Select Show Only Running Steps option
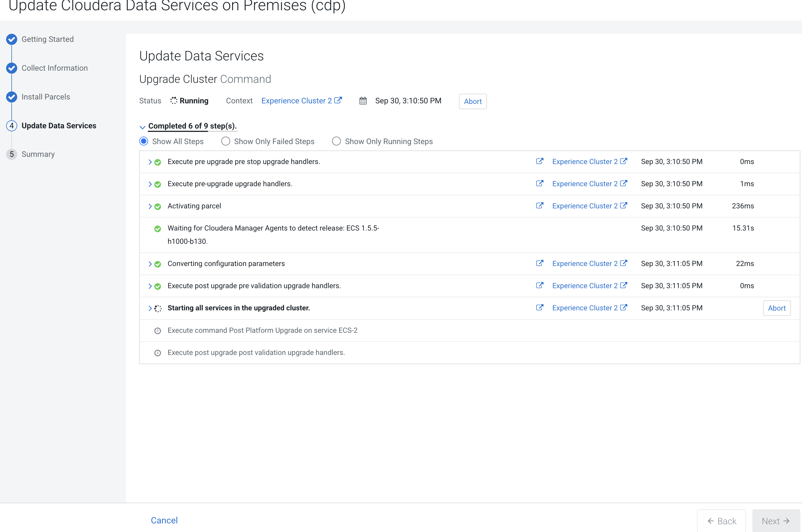This screenshot has height=532, width=802. click(x=336, y=142)
